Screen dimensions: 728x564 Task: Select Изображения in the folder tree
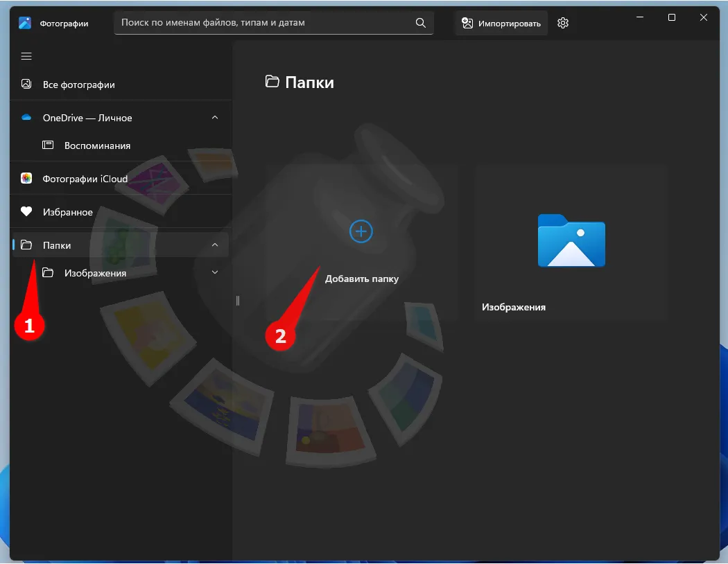(95, 273)
